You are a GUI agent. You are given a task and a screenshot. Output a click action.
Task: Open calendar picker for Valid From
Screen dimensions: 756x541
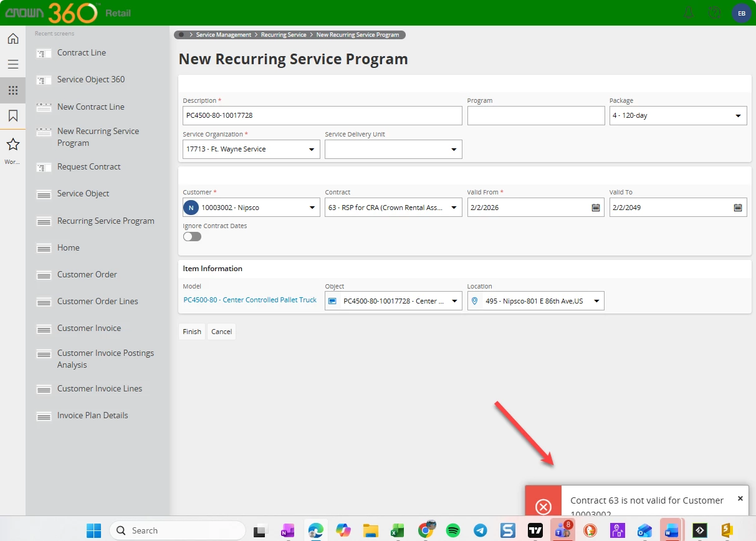click(x=595, y=208)
